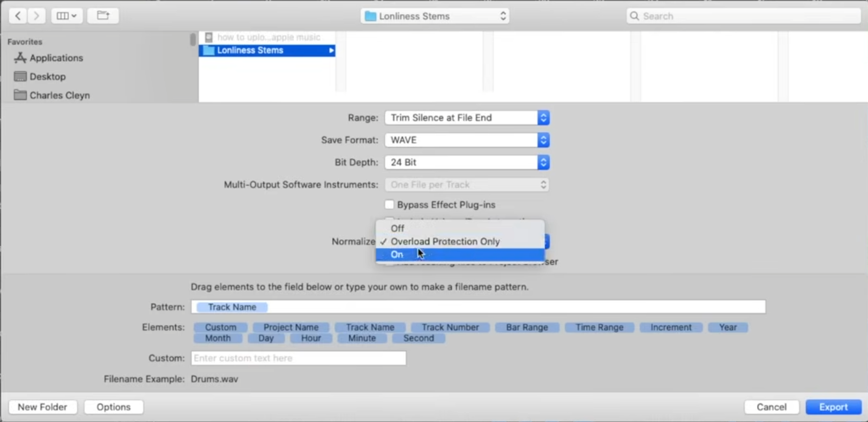Click the Custom text field

click(299, 358)
